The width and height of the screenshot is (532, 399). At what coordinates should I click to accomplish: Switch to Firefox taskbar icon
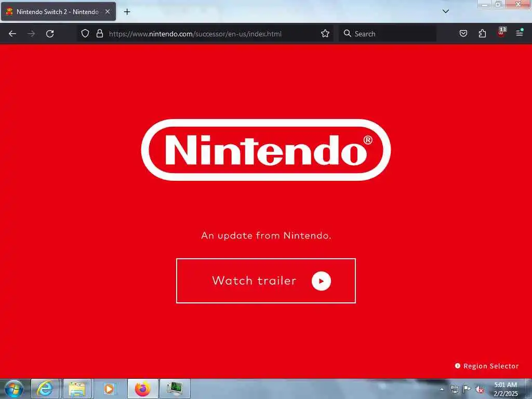[142, 389]
